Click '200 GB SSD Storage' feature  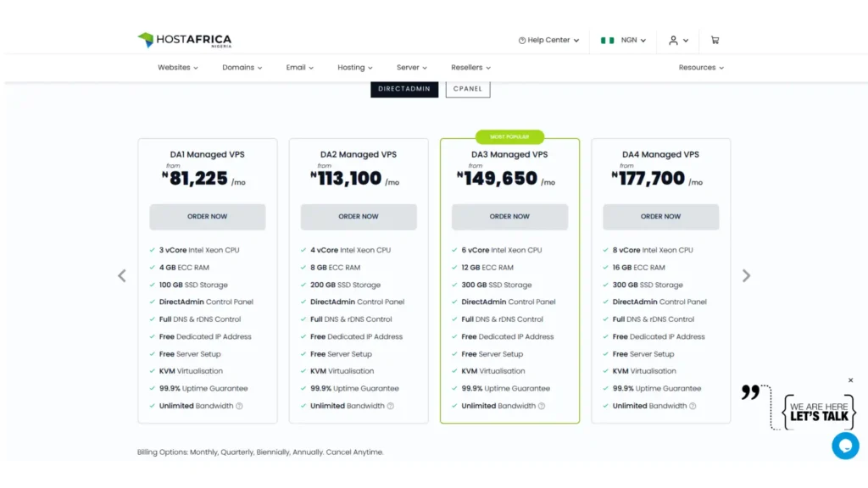pyautogui.click(x=346, y=285)
